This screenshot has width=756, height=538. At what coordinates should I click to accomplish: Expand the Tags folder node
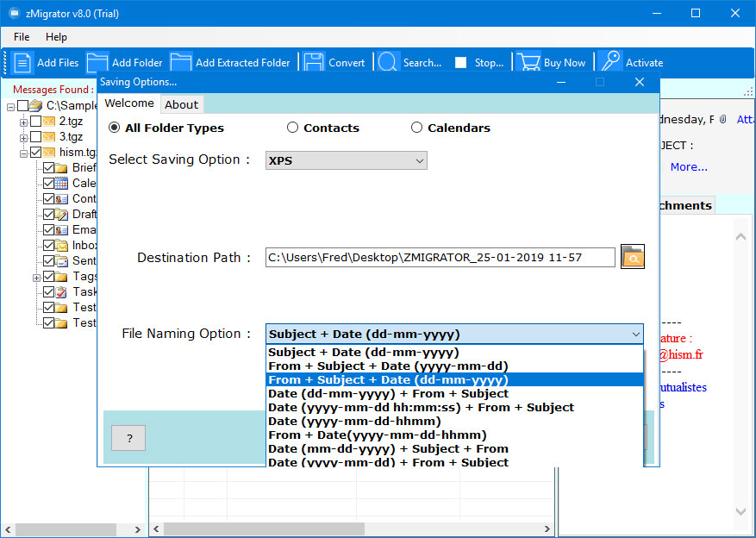tap(36, 278)
